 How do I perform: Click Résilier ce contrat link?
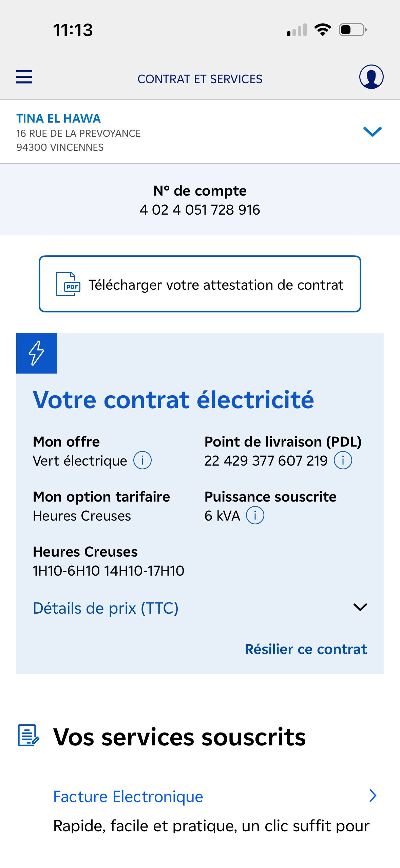(x=306, y=649)
